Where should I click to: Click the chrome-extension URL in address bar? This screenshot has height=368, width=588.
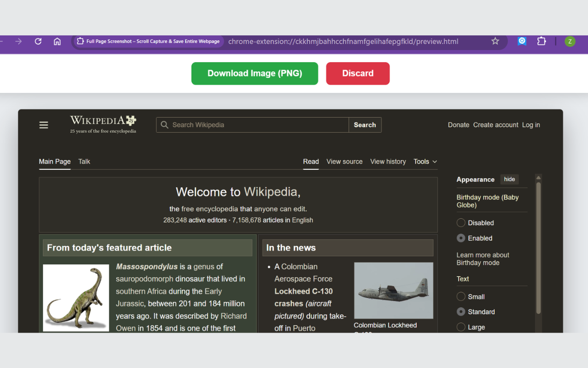tap(343, 41)
